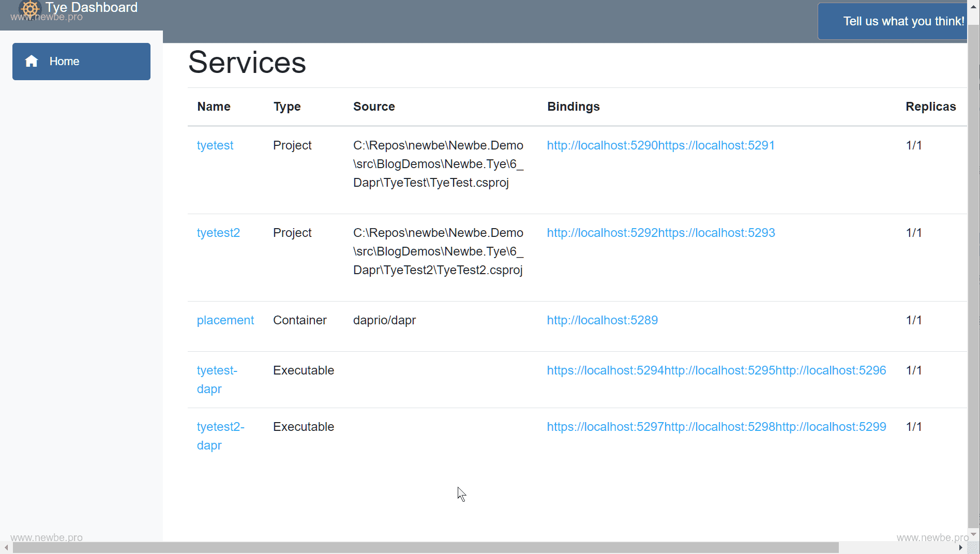Select the tyetest2-dapr service link
The height and width of the screenshot is (554, 980).
(x=220, y=436)
